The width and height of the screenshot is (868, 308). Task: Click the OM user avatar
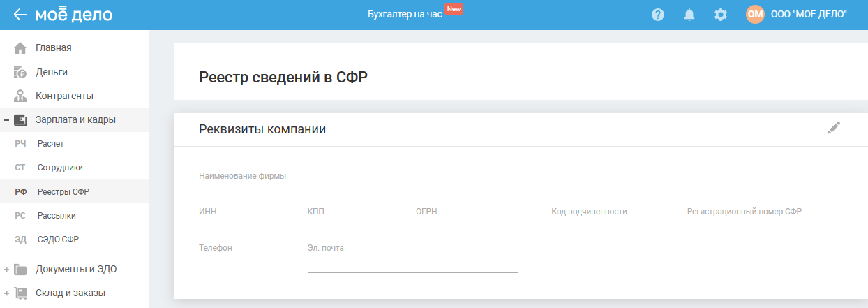755,15
